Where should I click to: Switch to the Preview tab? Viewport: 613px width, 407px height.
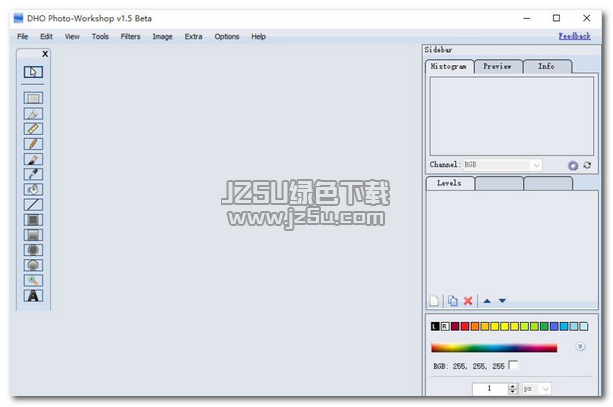click(498, 66)
